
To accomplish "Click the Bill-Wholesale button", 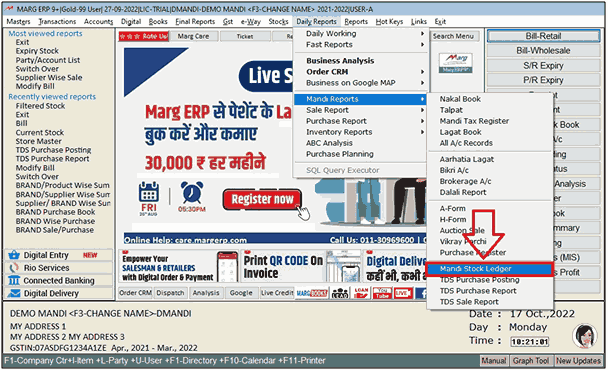I will [543, 50].
